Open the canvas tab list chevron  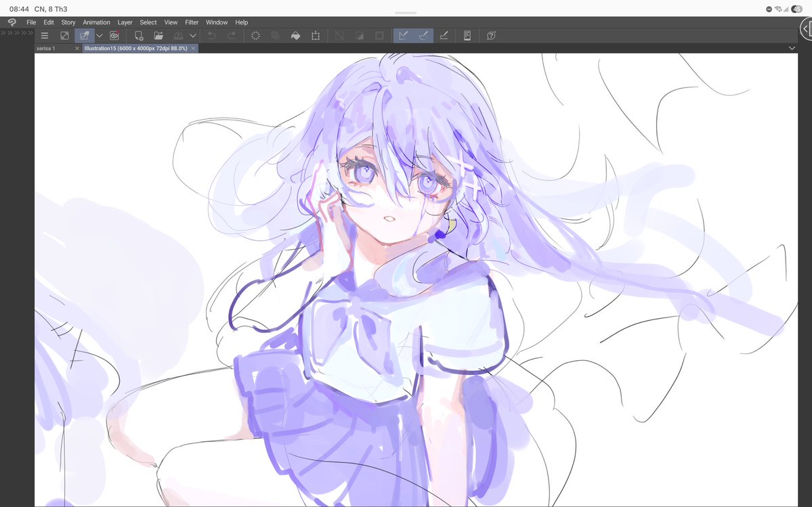792,48
